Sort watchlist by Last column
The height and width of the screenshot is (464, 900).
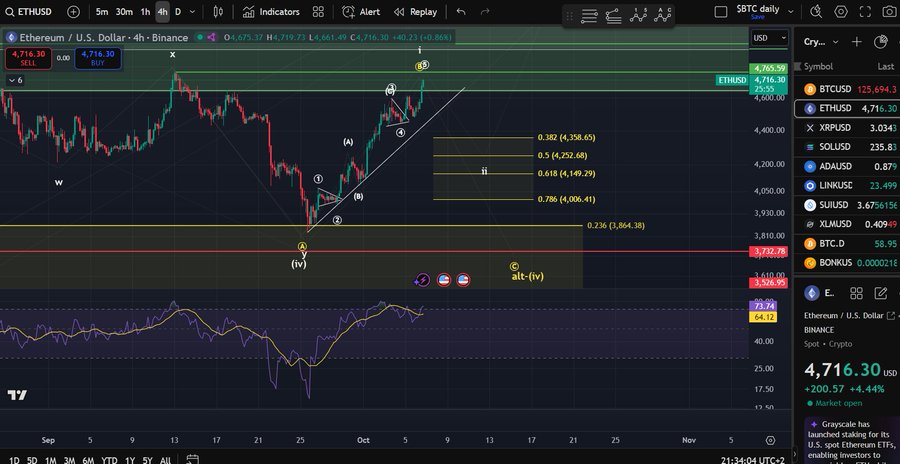[885, 67]
